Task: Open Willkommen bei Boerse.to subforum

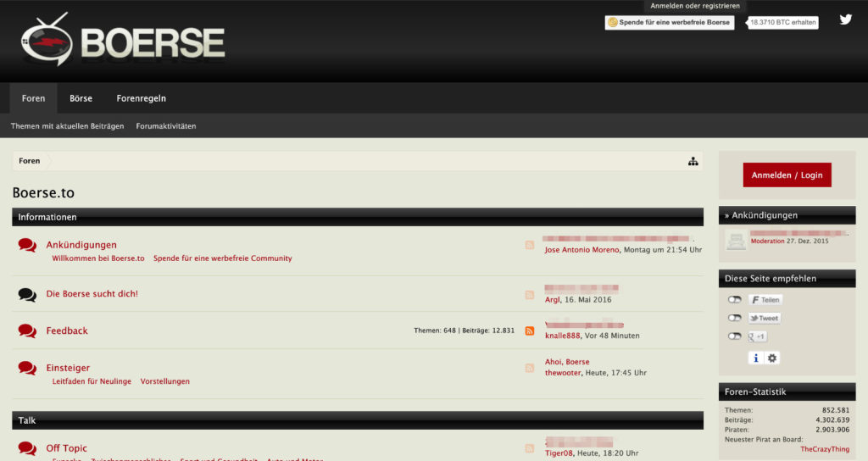Action: click(98, 258)
